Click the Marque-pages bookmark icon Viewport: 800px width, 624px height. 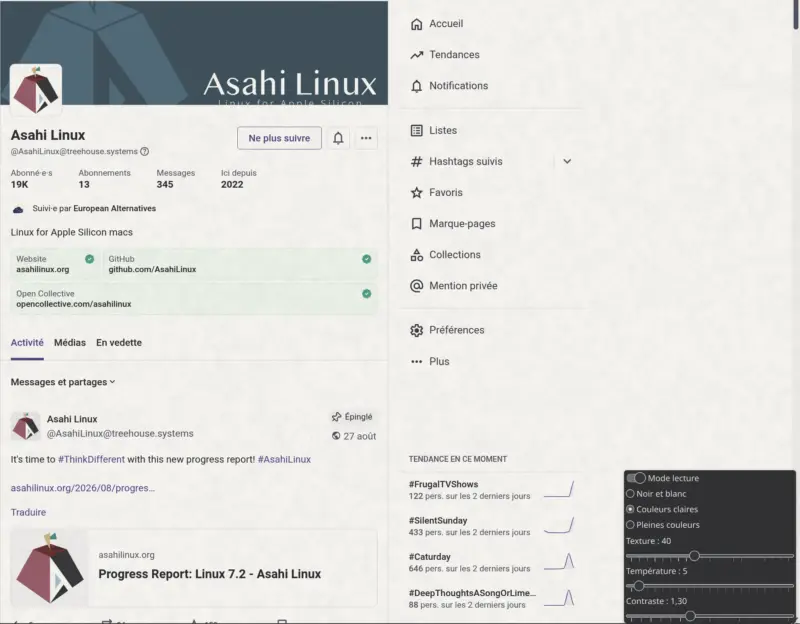416,224
